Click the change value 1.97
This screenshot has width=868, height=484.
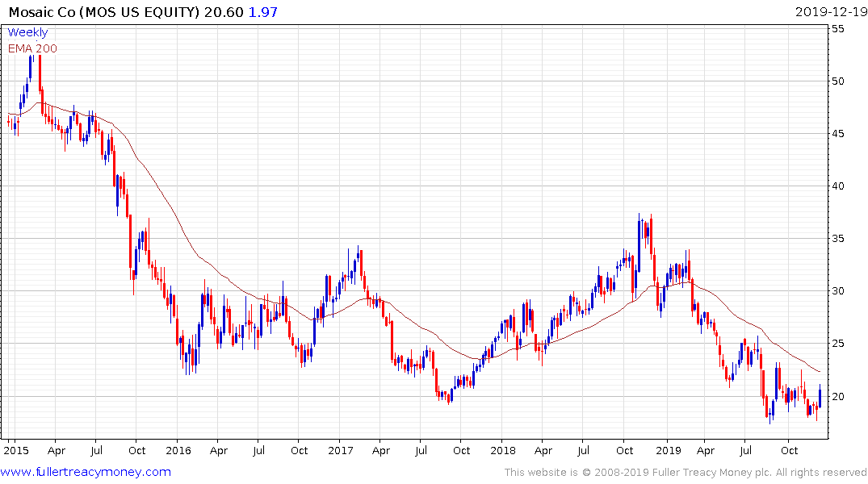pyautogui.click(x=262, y=12)
